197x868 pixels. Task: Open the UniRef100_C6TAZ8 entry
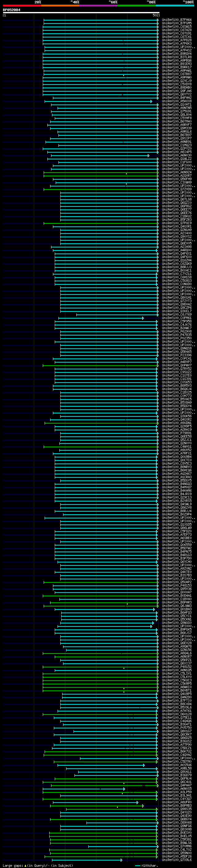tap(176, 30)
